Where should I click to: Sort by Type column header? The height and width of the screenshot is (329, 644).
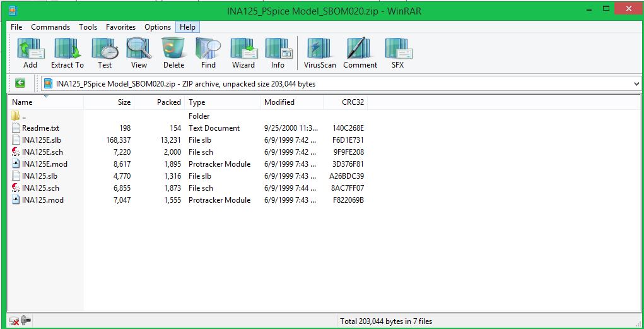pos(222,102)
